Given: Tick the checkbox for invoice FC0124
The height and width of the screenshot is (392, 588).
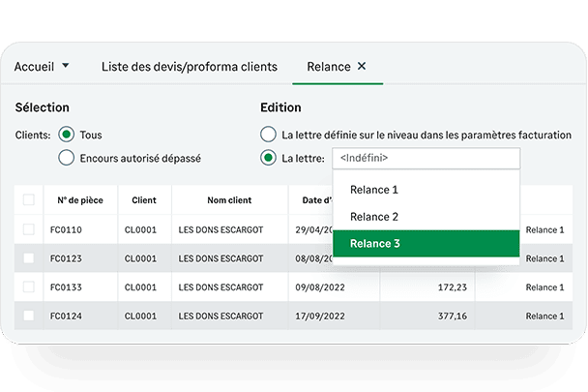Looking at the screenshot, I should click(29, 316).
